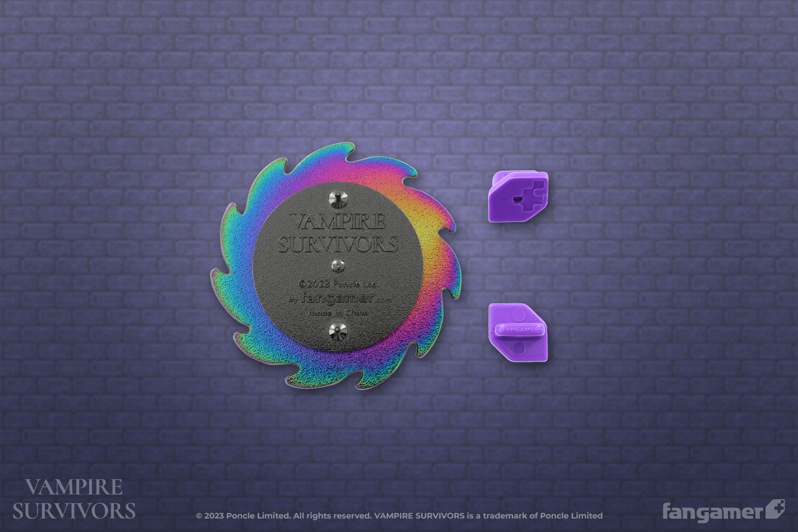This screenshot has height=532, width=798.
Task: Click the Fangamer logo in bottom corner
Action: (724, 511)
